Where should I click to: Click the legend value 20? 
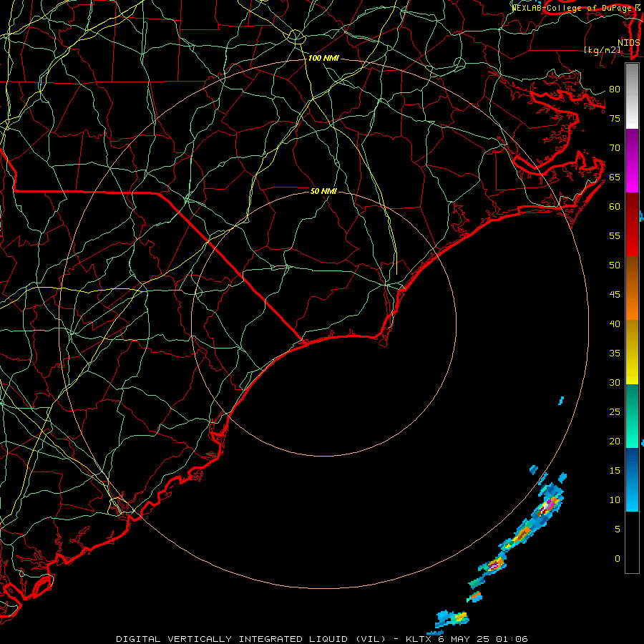click(x=615, y=441)
